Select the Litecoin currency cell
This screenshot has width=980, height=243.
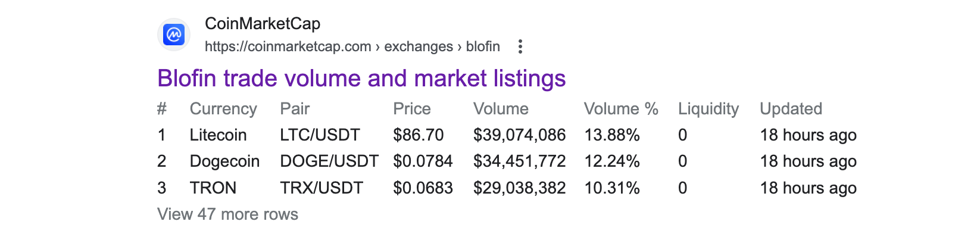tap(218, 135)
